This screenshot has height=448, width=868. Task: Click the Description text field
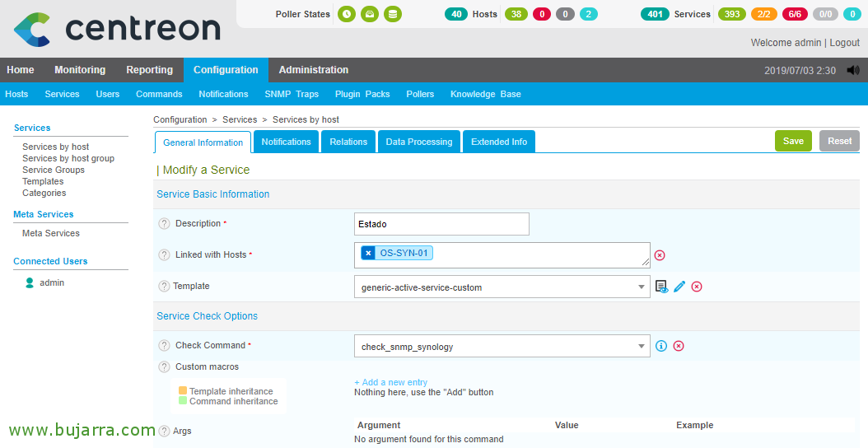[x=441, y=224]
